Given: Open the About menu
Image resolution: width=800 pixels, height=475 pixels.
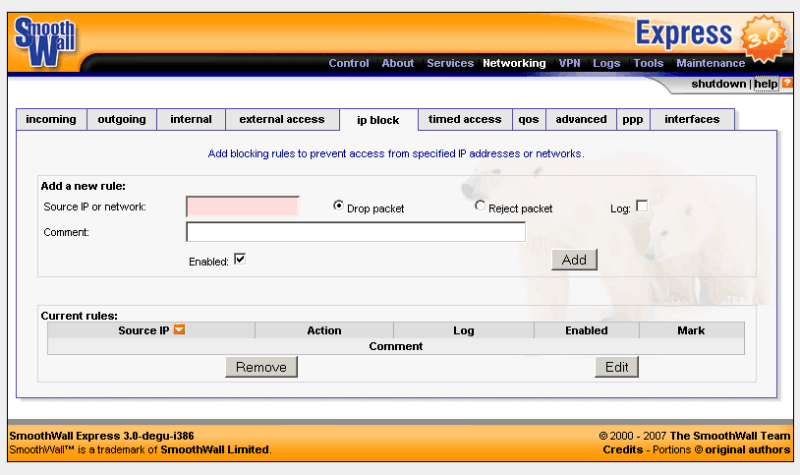Looking at the screenshot, I should click(397, 63).
